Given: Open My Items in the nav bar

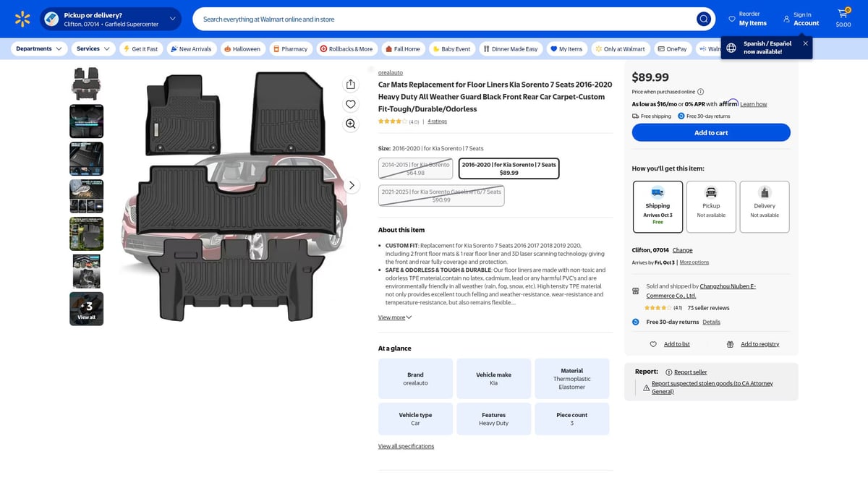Looking at the screenshot, I should point(566,49).
